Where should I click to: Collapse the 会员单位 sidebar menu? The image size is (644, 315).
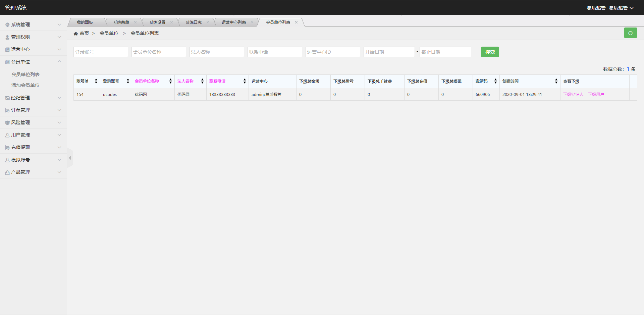[x=33, y=62]
